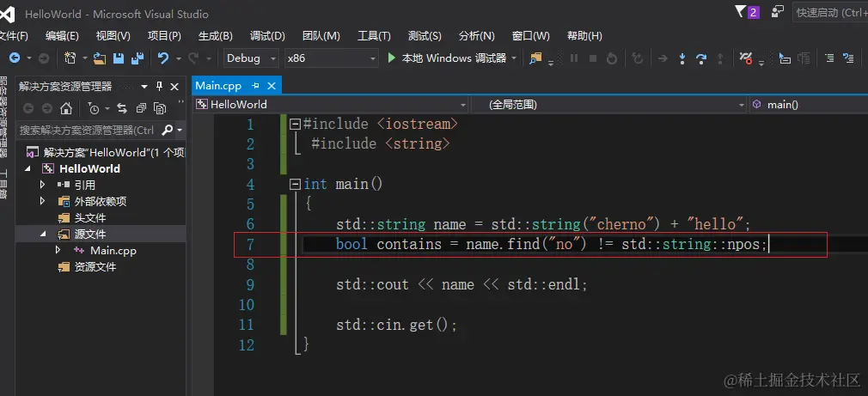Toggle auto-hide pin on Solution Explorer panel
The width and height of the screenshot is (868, 396).
(160, 86)
